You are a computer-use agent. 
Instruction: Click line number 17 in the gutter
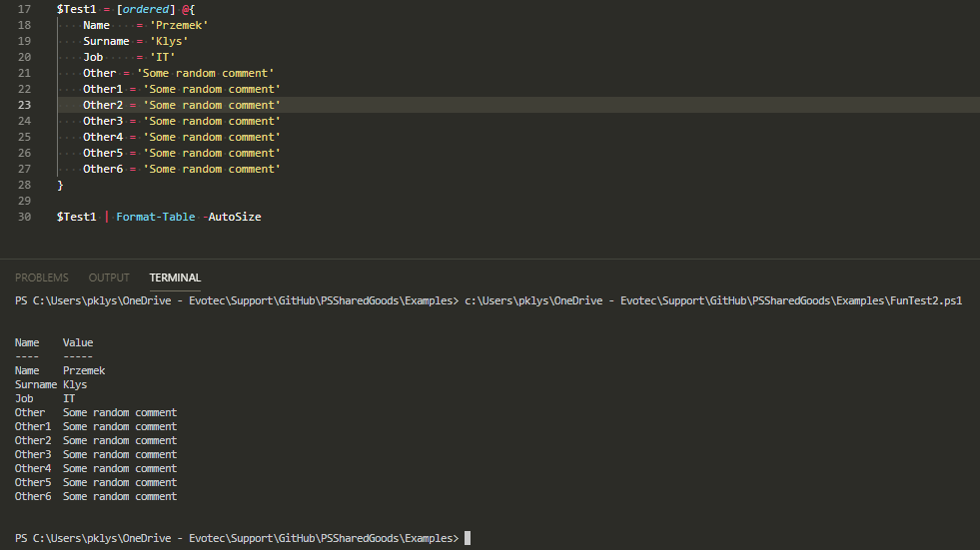(x=24, y=9)
